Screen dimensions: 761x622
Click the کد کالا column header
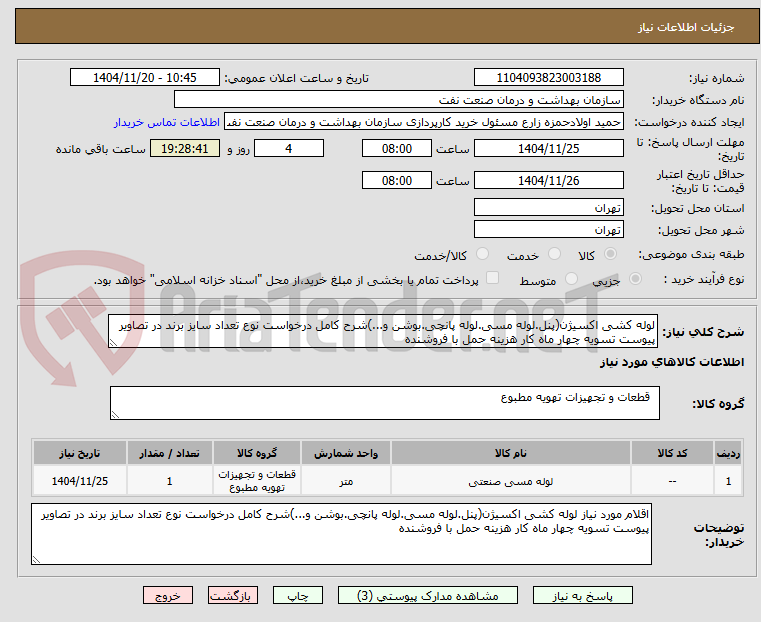click(672, 453)
